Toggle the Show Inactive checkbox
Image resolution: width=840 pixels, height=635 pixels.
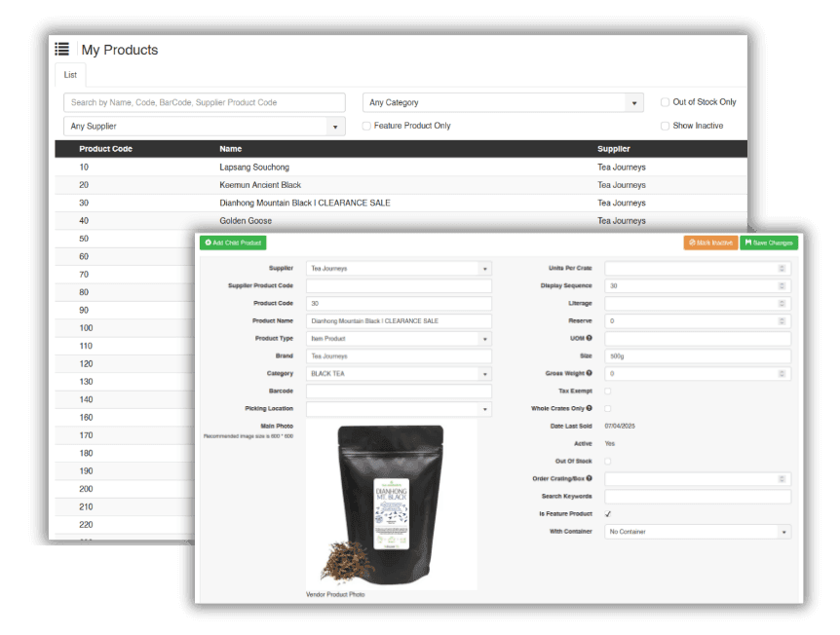pyautogui.click(x=665, y=126)
